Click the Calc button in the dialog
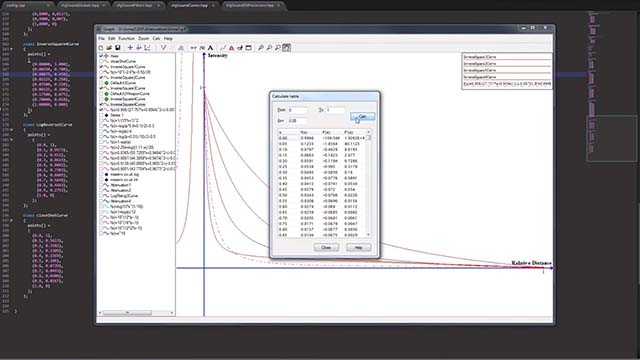640x360 pixels. pos(362,116)
